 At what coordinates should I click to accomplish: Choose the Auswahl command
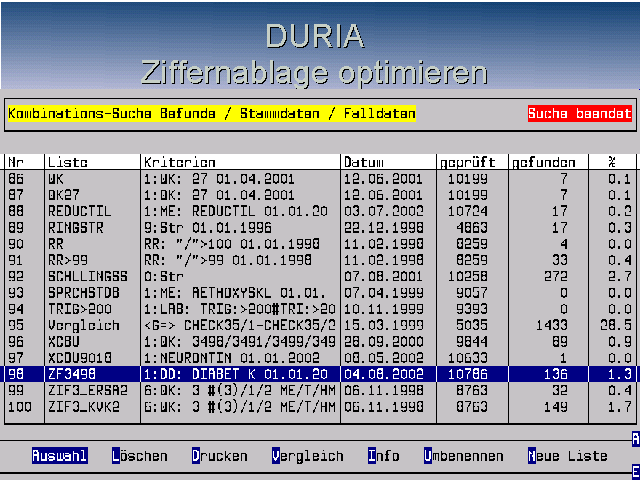[x=60, y=456]
